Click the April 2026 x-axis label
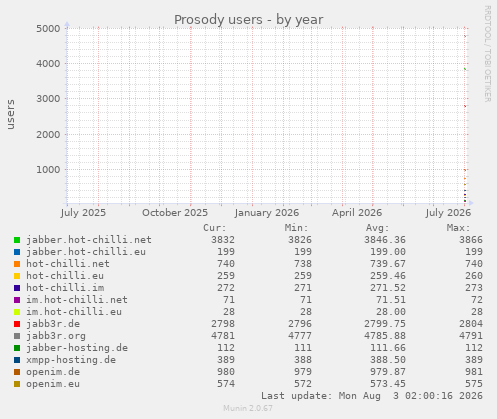The width and height of the screenshot is (497, 419). [357, 213]
